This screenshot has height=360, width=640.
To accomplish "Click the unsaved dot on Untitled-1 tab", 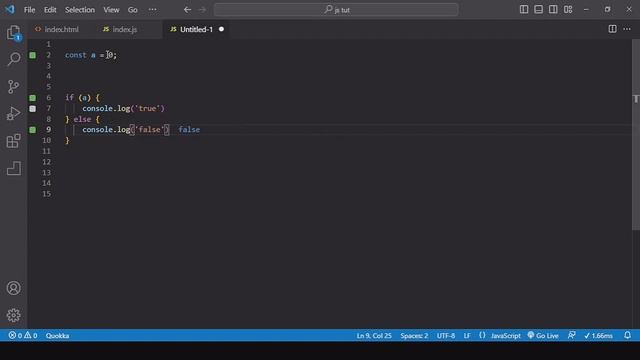I will (221, 29).
